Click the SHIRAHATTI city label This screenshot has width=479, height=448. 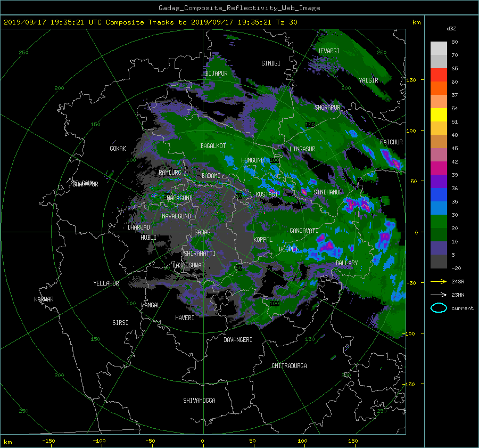[x=200, y=254]
